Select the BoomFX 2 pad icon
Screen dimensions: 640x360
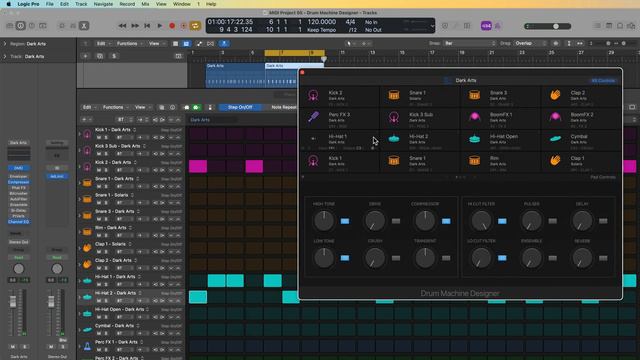coord(555,117)
